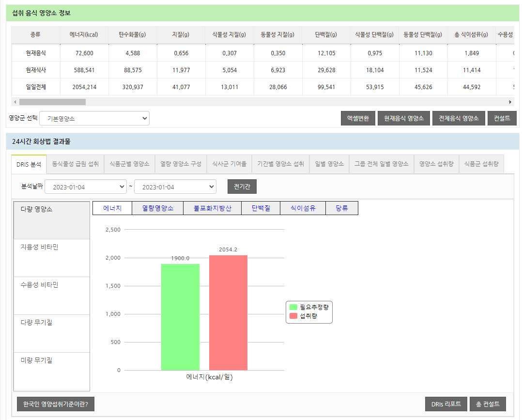Switch to the 식품군별 영양소 tab
This screenshot has width=522, height=420.
point(129,164)
